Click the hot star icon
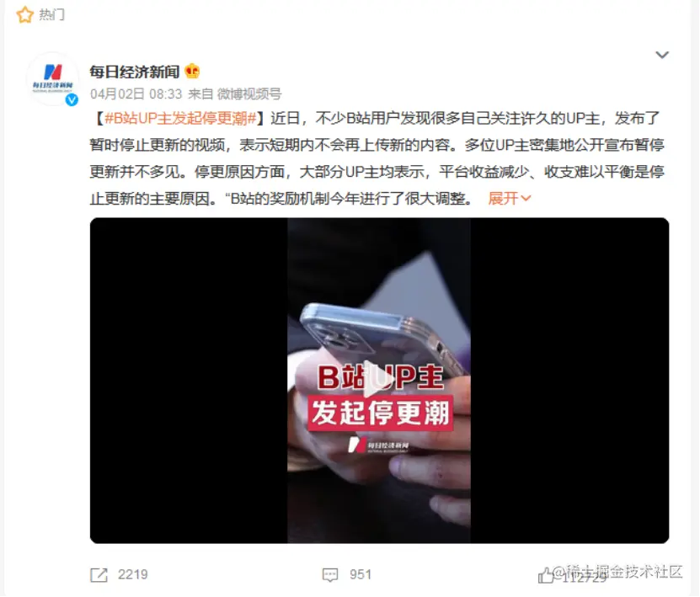The width and height of the screenshot is (700, 597). click(25, 14)
